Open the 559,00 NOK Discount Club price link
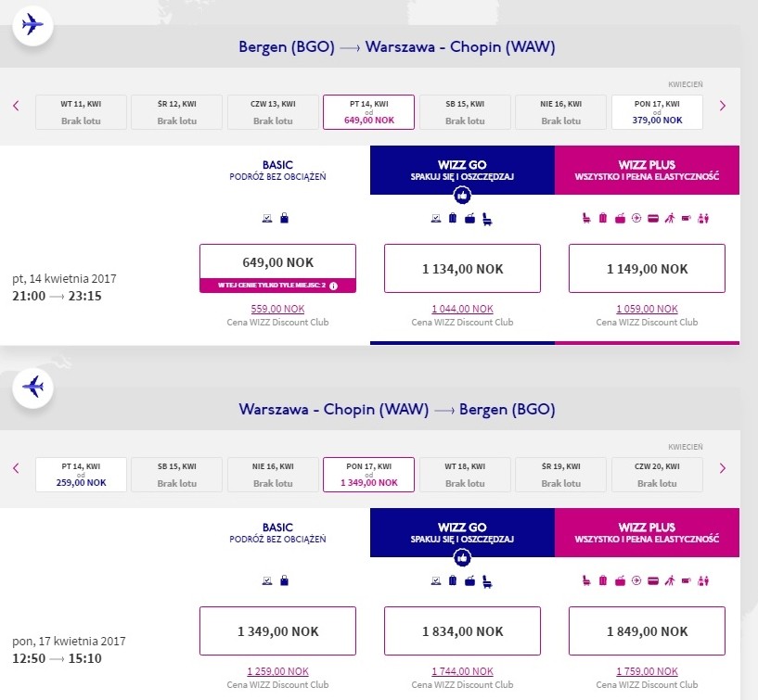This screenshot has height=700, width=758. [x=278, y=309]
